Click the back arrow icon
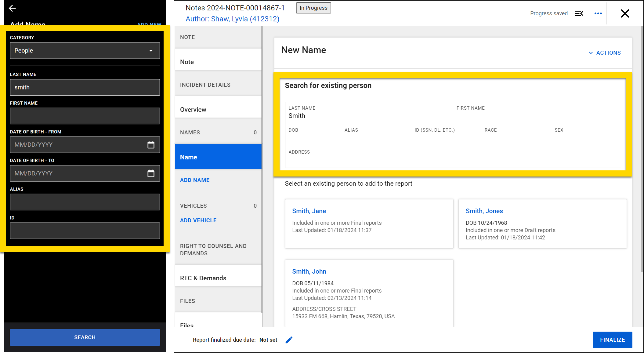This screenshot has width=644, height=353. pyautogui.click(x=12, y=8)
